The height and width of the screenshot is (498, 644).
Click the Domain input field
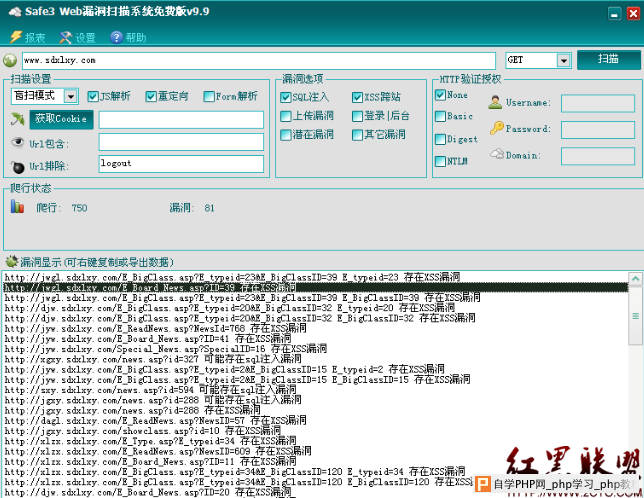coord(598,156)
